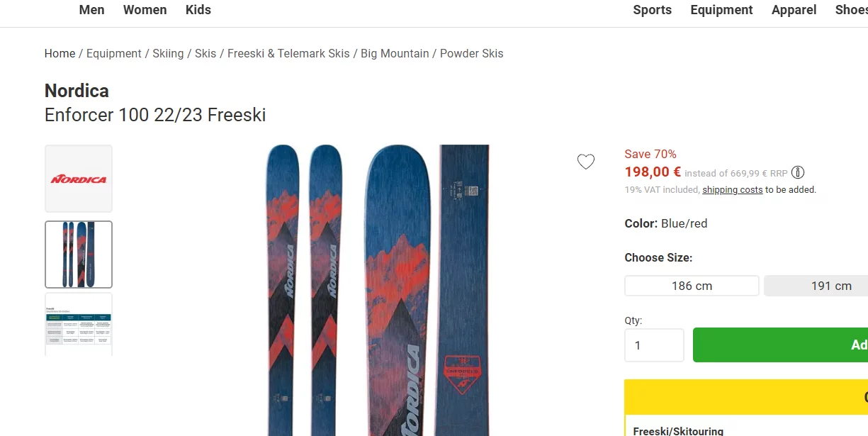Open the size chart thumbnail
The image size is (868, 436).
pyautogui.click(x=79, y=324)
